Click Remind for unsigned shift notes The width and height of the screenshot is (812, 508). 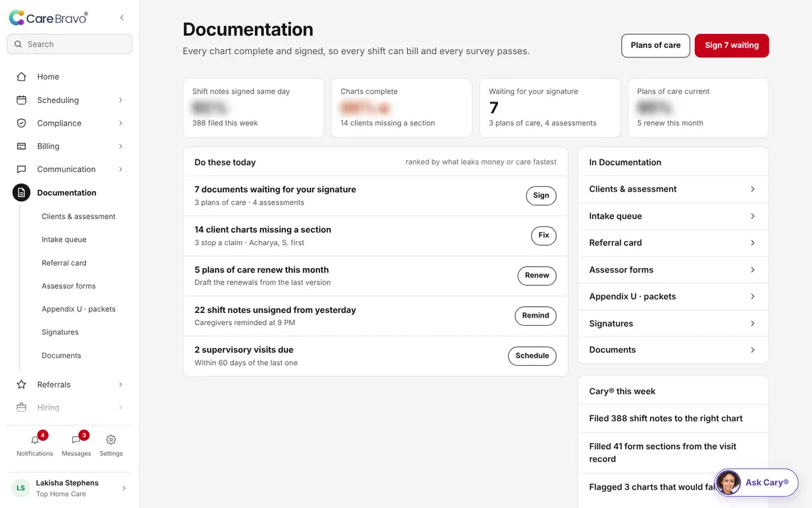click(536, 316)
